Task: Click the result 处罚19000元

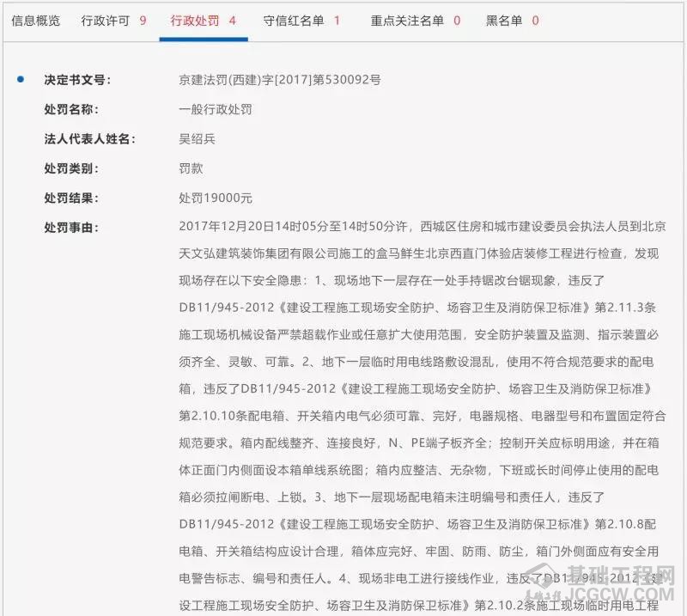Action: 216,198
